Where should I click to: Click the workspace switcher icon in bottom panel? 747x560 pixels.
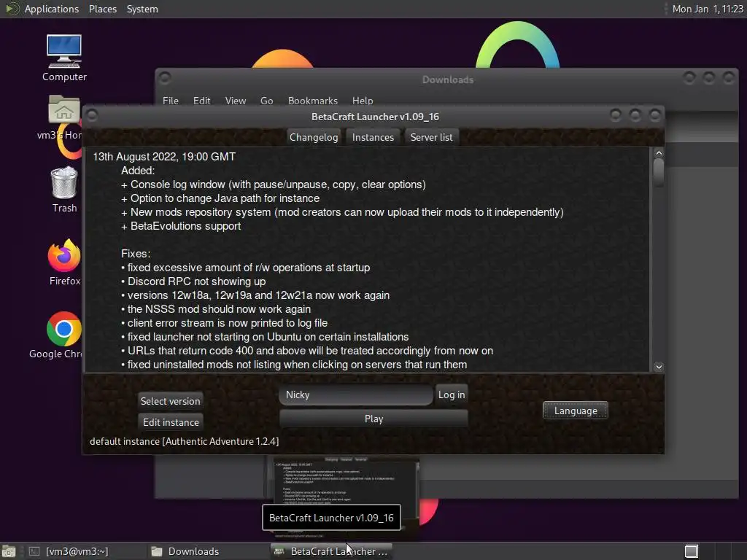[x=692, y=551]
